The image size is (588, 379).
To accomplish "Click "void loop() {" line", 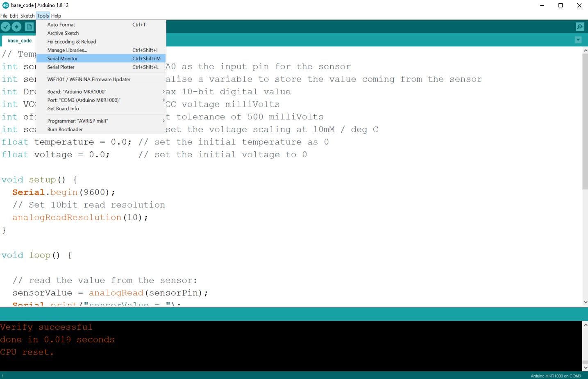I will (x=37, y=255).
